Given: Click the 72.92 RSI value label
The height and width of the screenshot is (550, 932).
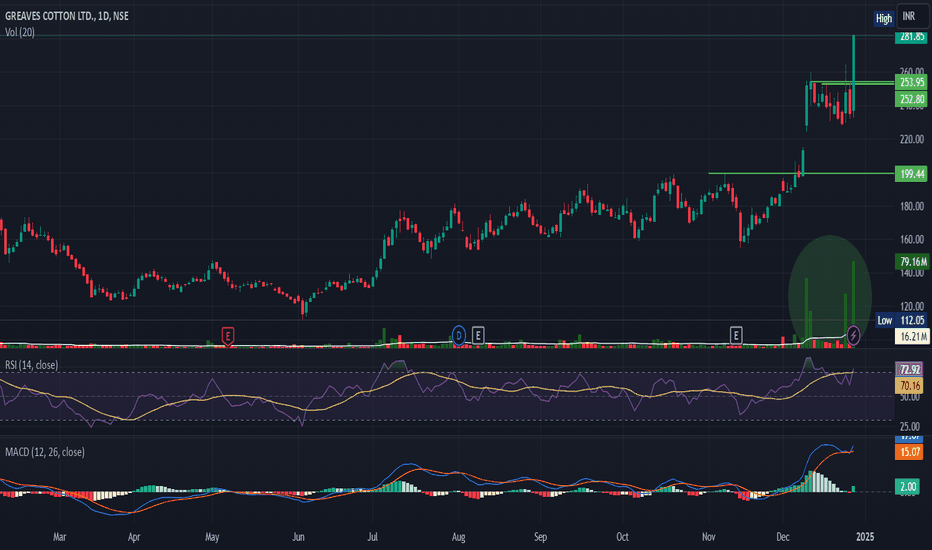Looking at the screenshot, I should (909, 369).
